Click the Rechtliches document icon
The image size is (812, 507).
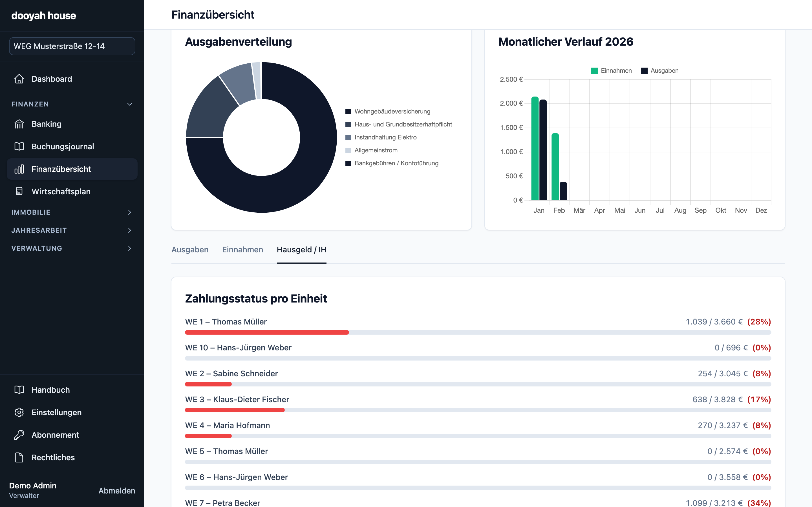(x=19, y=457)
